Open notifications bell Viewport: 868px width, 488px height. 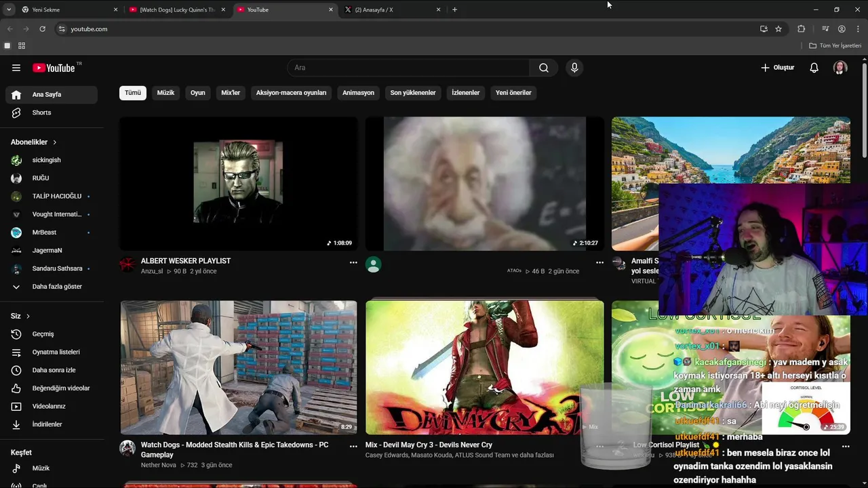pos(814,68)
